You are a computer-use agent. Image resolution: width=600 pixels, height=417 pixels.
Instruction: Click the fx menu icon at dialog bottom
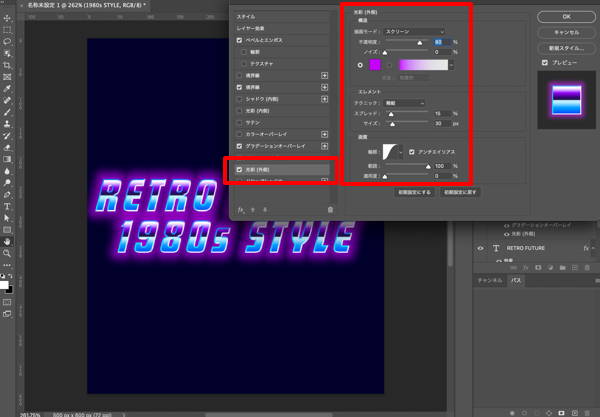(241, 210)
